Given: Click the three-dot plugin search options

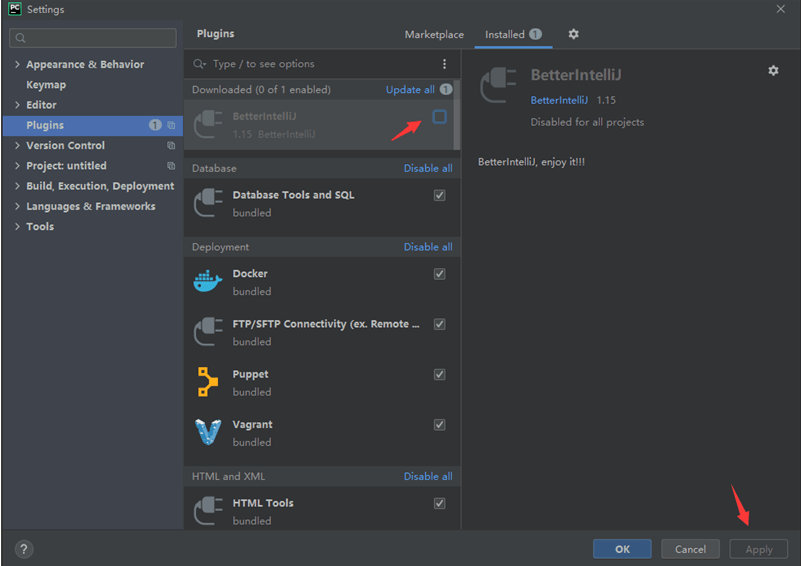Looking at the screenshot, I should [445, 64].
